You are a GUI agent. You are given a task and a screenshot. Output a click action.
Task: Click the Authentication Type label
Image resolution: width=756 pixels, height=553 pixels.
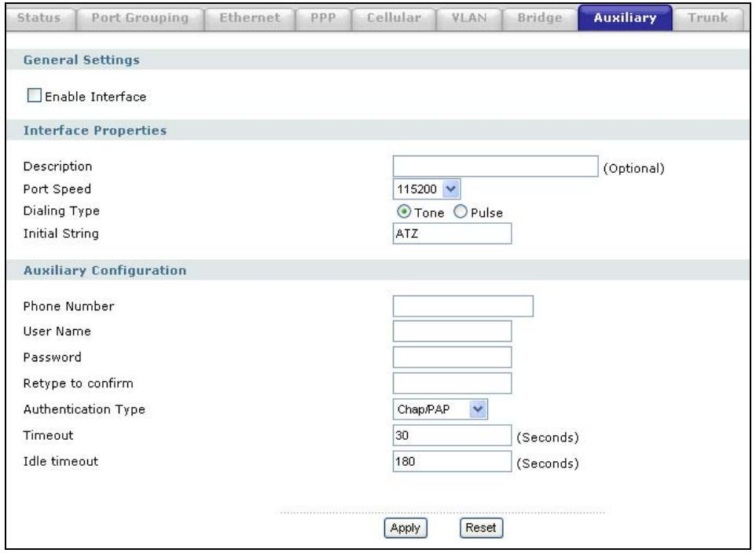pyautogui.click(x=84, y=409)
